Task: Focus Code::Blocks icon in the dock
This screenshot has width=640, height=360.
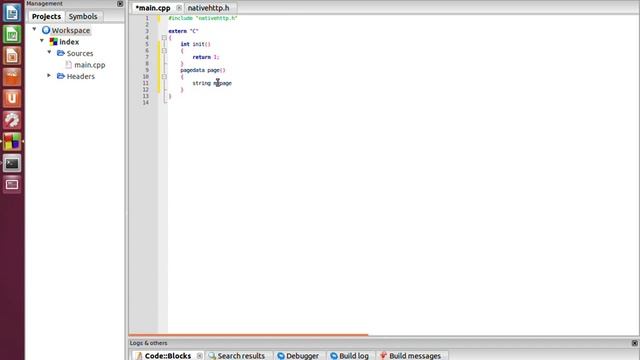Action: click(x=12, y=142)
